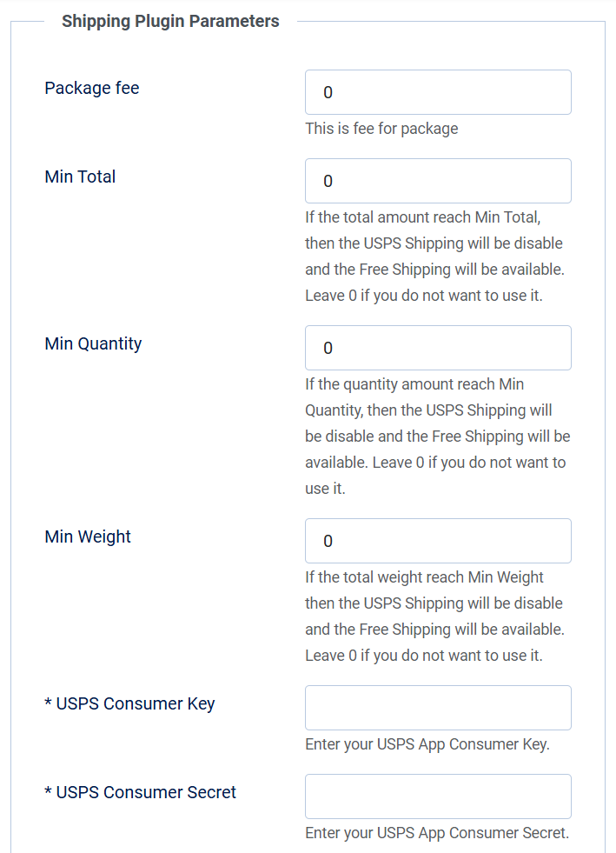Focus the Min Total text box
This screenshot has height=853, width=616.
(438, 181)
